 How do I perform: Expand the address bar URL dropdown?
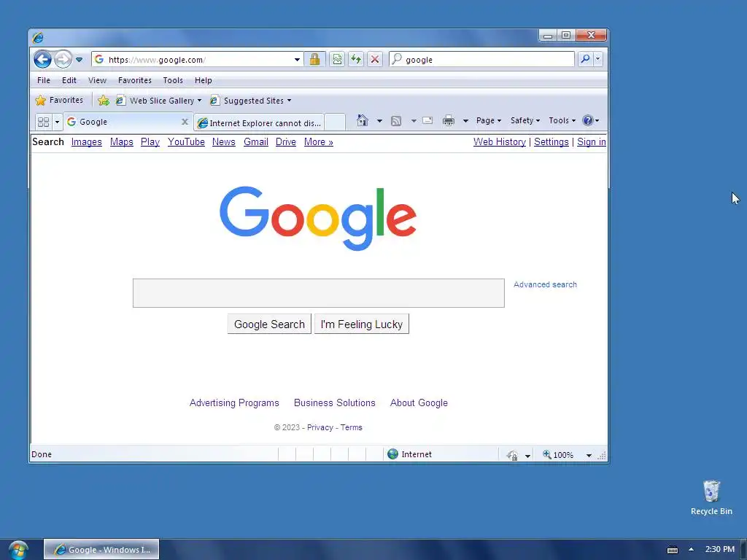click(x=297, y=60)
